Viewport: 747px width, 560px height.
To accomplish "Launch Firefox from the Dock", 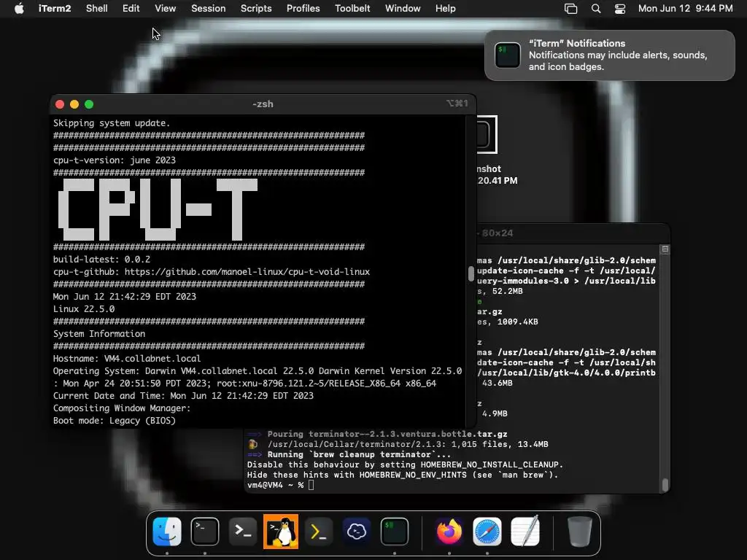I will [x=449, y=532].
